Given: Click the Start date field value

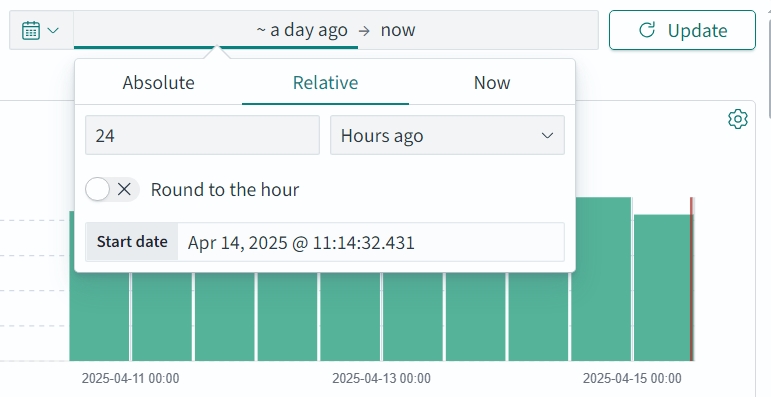Looking at the screenshot, I should pyautogui.click(x=371, y=242).
